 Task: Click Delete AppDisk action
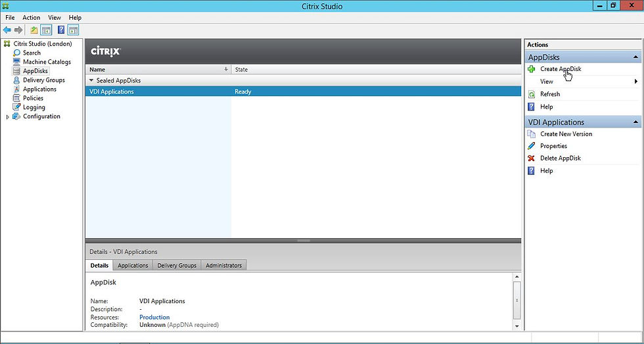pyautogui.click(x=560, y=159)
